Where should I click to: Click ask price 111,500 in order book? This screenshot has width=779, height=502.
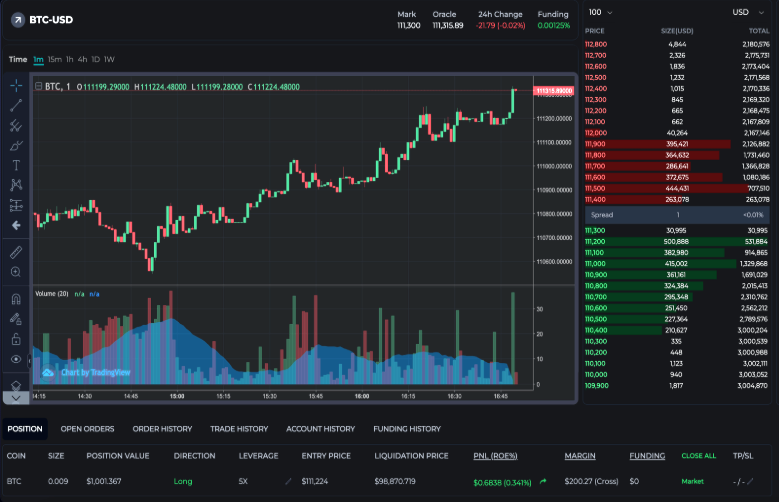click(x=595, y=188)
